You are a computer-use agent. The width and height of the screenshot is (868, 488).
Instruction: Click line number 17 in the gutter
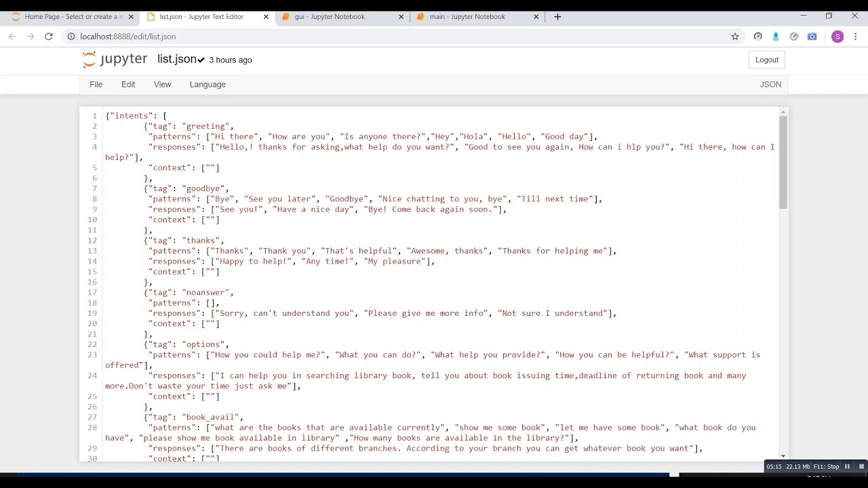[x=92, y=293]
